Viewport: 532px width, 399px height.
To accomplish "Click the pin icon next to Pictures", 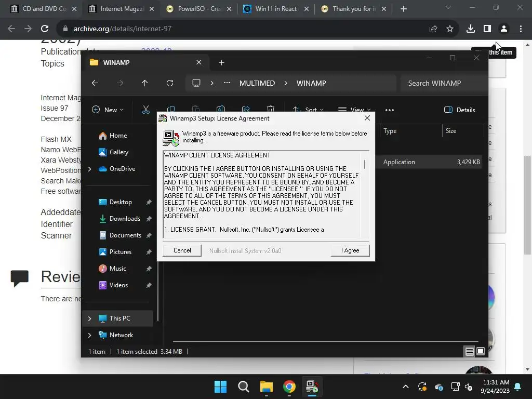I will point(149,252).
